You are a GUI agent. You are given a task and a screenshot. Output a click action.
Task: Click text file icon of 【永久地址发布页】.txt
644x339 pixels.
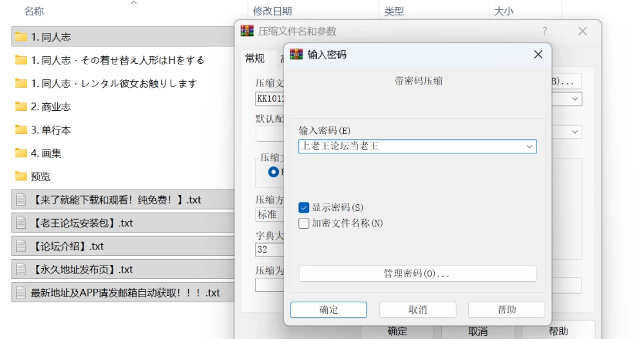[21, 269]
